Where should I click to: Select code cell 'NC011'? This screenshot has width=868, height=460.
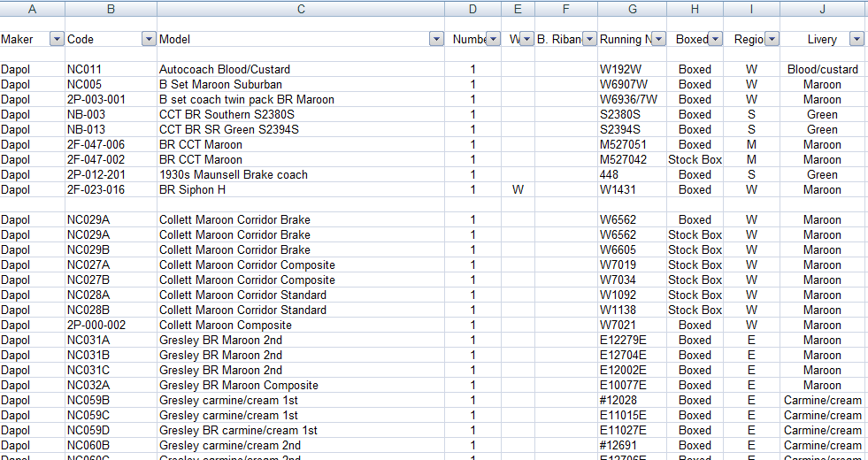point(111,70)
